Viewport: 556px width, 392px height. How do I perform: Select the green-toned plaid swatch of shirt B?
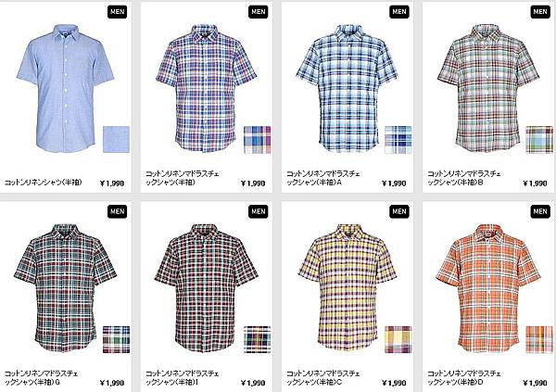[x=539, y=139]
